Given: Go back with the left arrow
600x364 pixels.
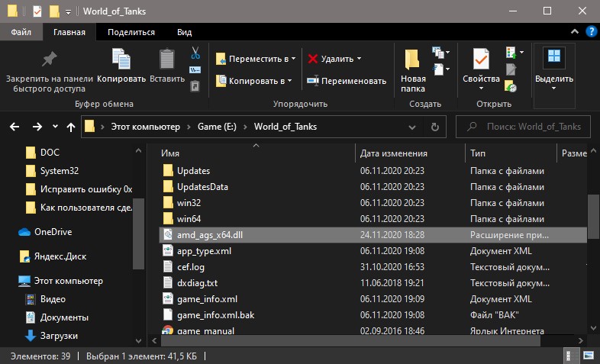Looking at the screenshot, I should tap(15, 127).
